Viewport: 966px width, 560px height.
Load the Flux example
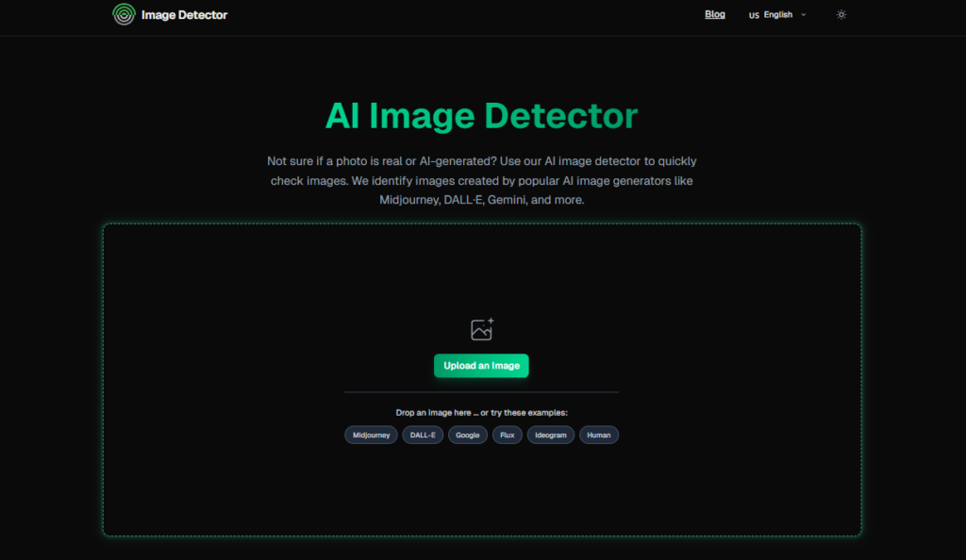[x=508, y=435]
